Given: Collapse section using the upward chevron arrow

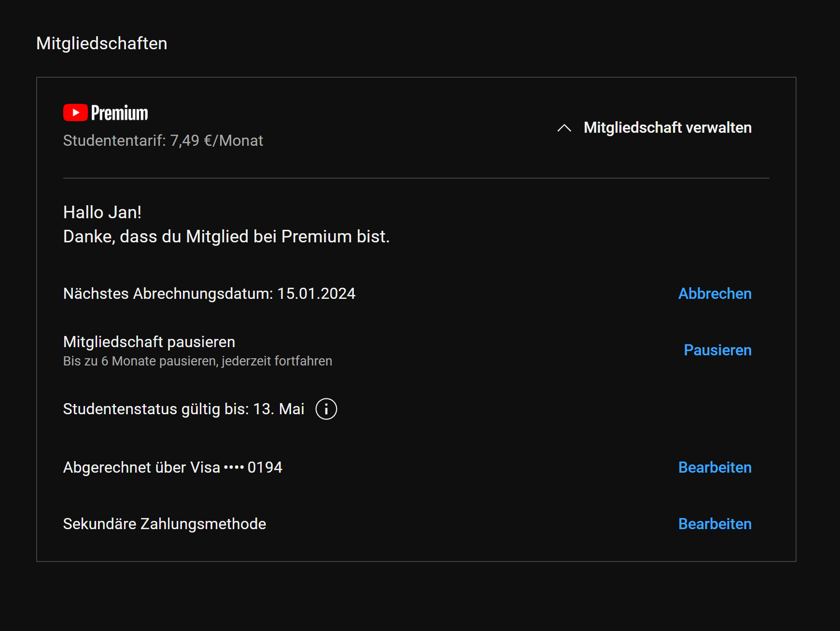Looking at the screenshot, I should coord(564,128).
